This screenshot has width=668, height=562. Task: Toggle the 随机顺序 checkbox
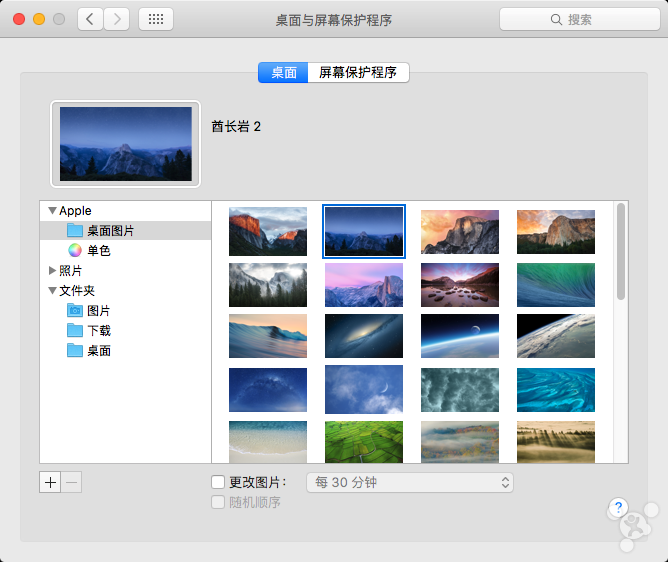pyautogui.click(x=219, y=502)
